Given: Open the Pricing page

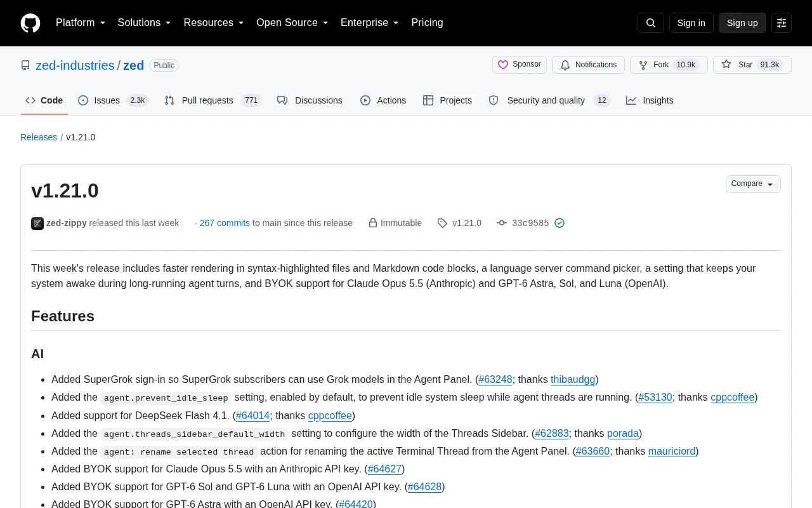Looking at the screenshot, I should pos(427,23).
